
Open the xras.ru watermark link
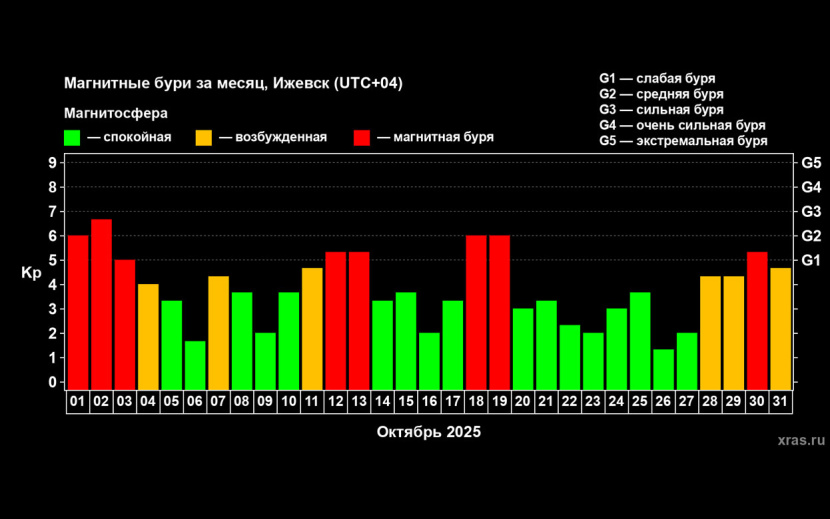(800, 439)
